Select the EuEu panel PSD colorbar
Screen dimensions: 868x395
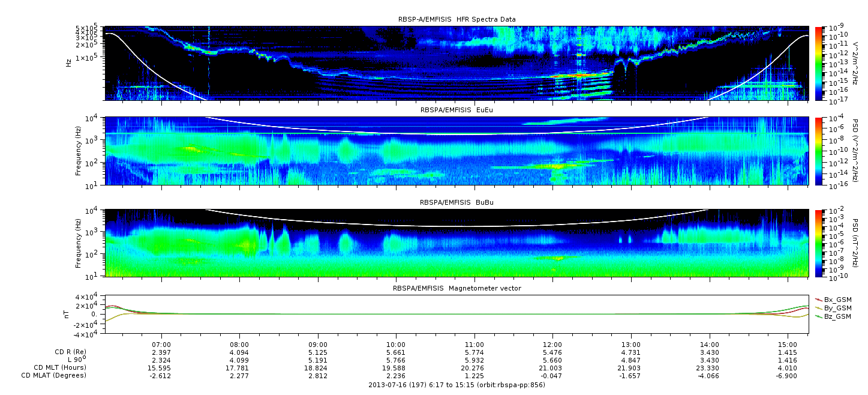(x=819, y=151)
